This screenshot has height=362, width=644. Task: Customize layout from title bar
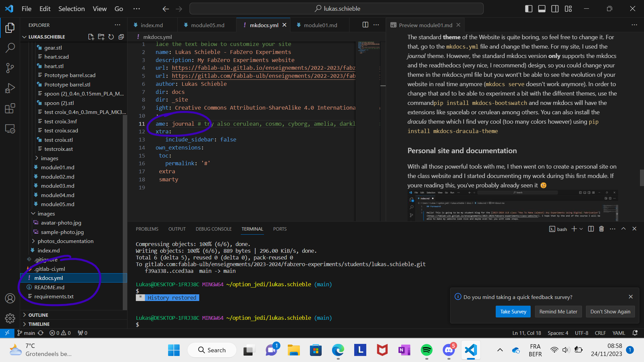pos(568,9)
